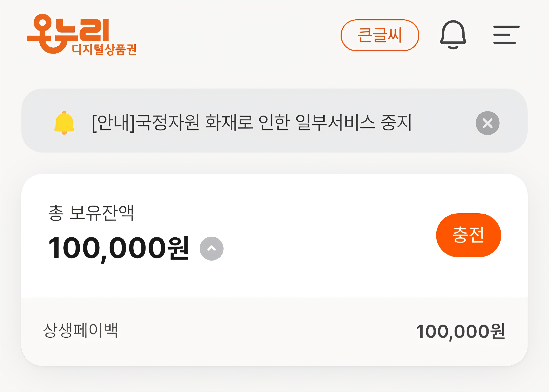Click the [안내] prefix of the notice
Viewport: 549px width, 392px height.
click(113, 123)
